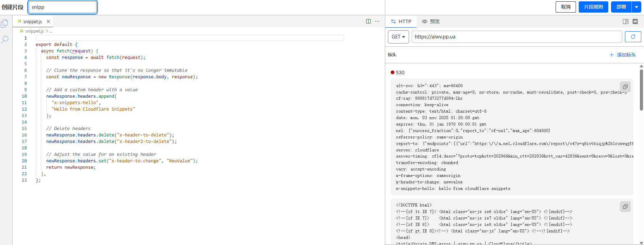Send the request with the refresh icon
The image size is (644, 245).
(x=633, y=37)
